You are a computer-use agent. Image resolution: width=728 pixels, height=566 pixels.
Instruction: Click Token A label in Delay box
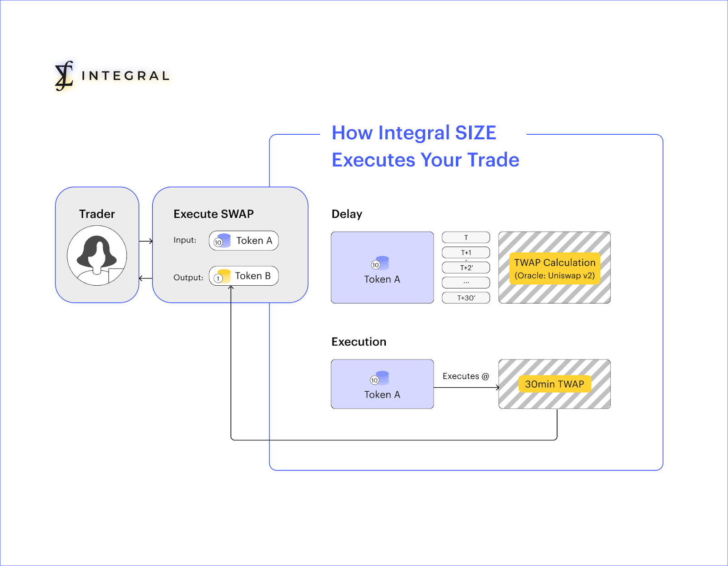click(382, 279)
